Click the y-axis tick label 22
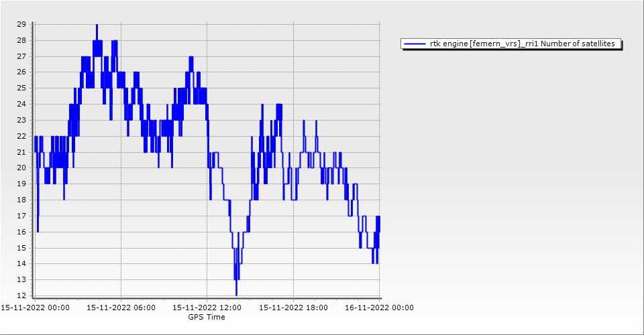The height and width of the screenshot is (335, 644). [21, 136]
